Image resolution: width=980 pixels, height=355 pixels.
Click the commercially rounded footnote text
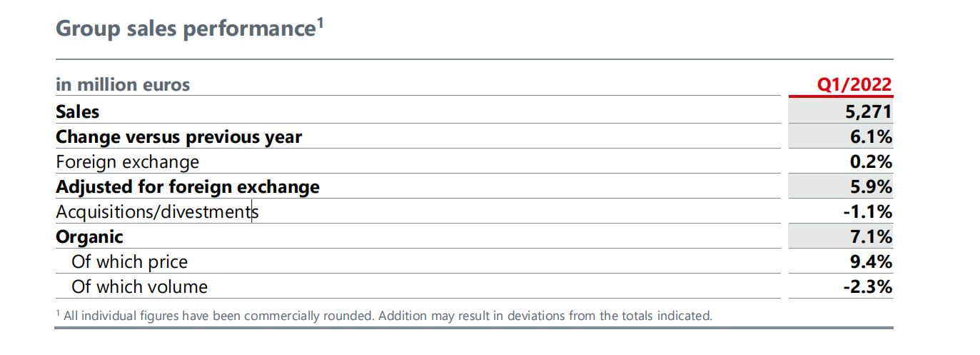click(x=385, y=315)
